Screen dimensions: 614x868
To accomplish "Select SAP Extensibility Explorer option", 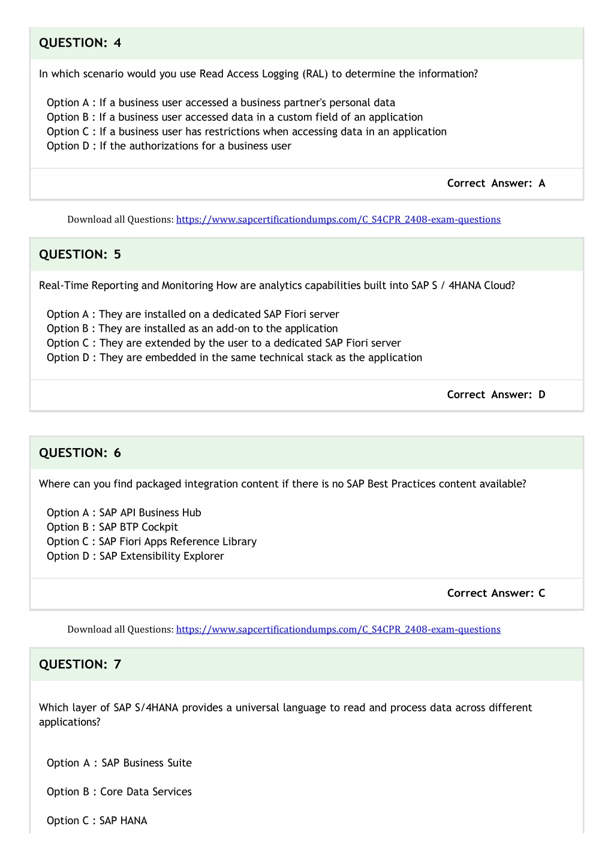I will tap(136, 556).
